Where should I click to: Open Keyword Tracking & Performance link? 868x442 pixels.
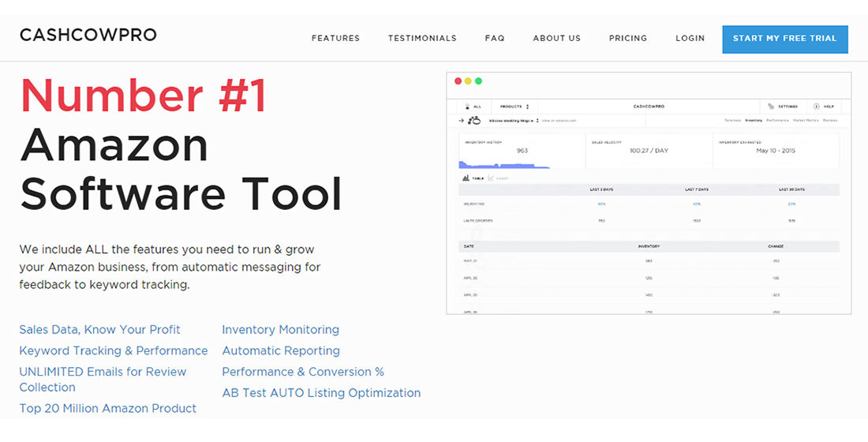tap(114, 350)
